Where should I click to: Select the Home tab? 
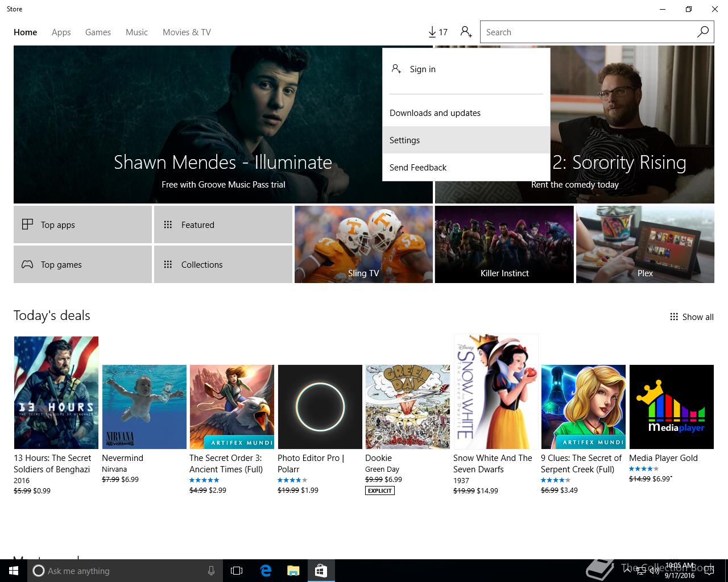coord(26,32)
